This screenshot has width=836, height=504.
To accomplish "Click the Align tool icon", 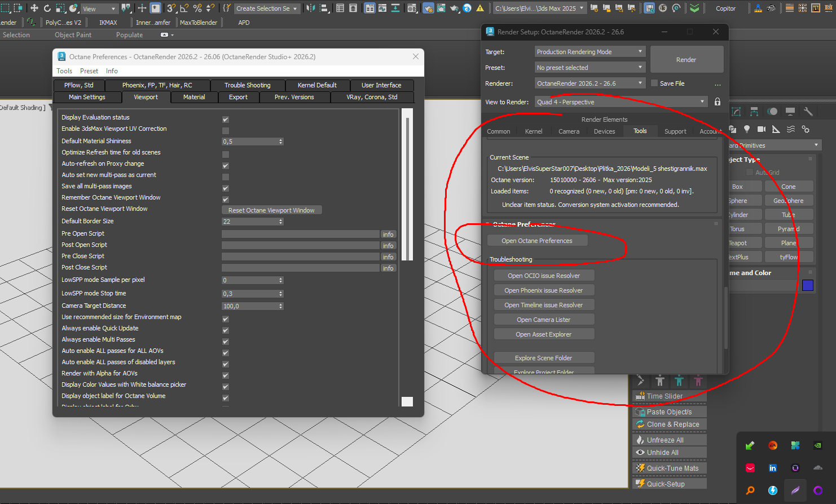I will pos(324,8).
